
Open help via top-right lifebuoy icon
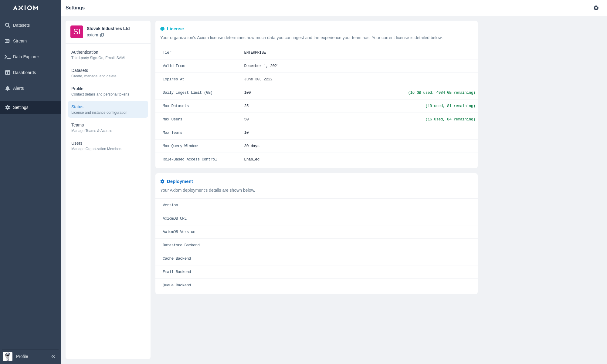[x=596, y=8]
